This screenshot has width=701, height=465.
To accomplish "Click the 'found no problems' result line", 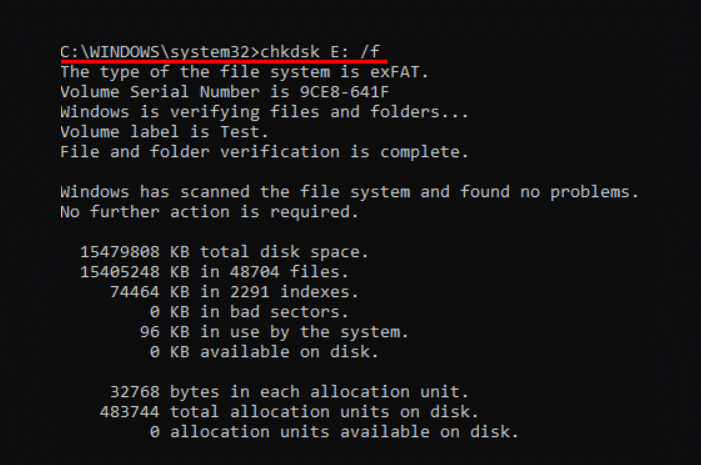I will [x=349, y=191].
